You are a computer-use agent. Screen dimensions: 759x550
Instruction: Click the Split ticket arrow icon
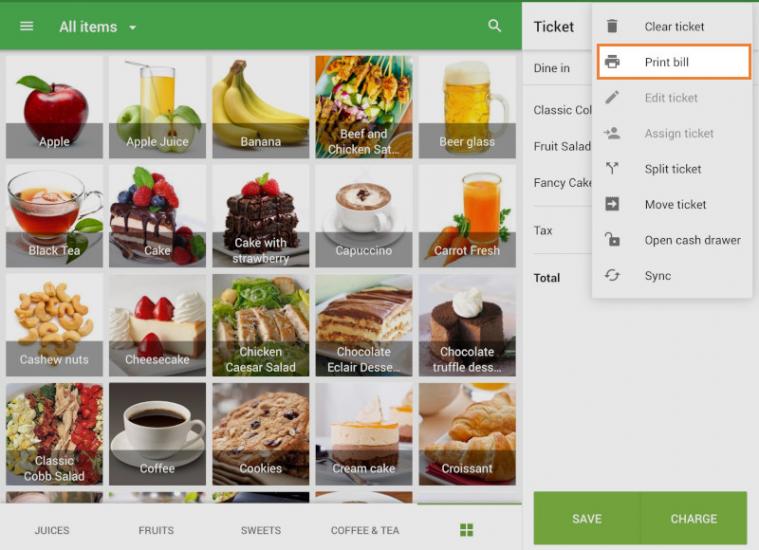pos(612,169)
